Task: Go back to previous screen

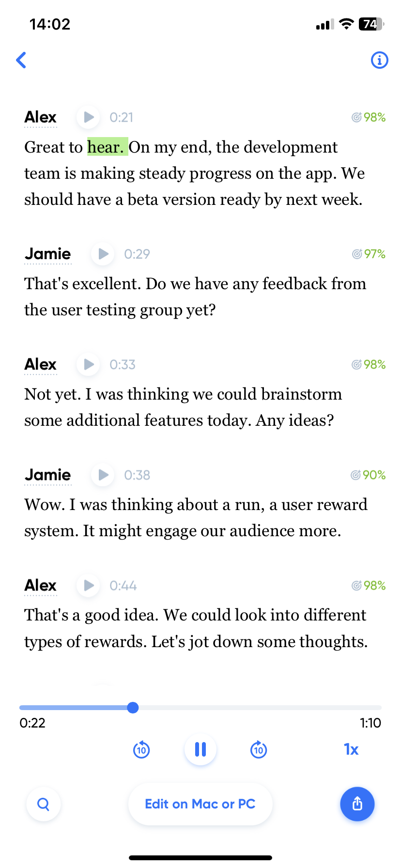Action: (21, 60)
